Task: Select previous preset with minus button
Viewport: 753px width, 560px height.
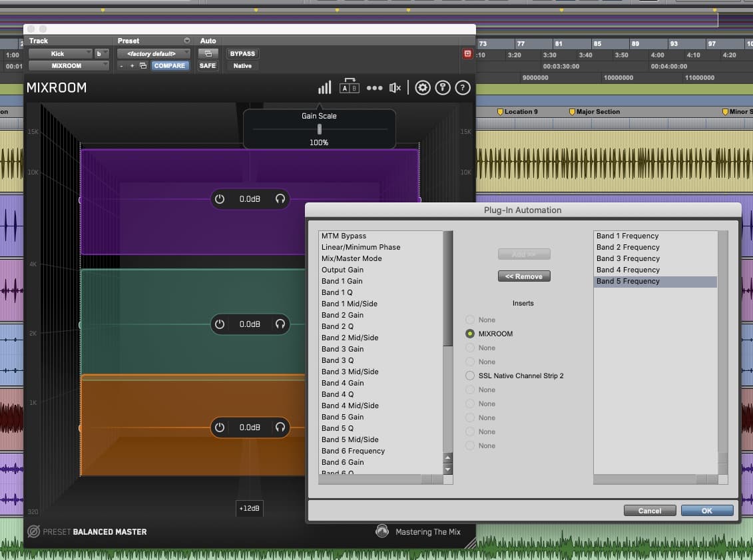Action: (121, 66)
